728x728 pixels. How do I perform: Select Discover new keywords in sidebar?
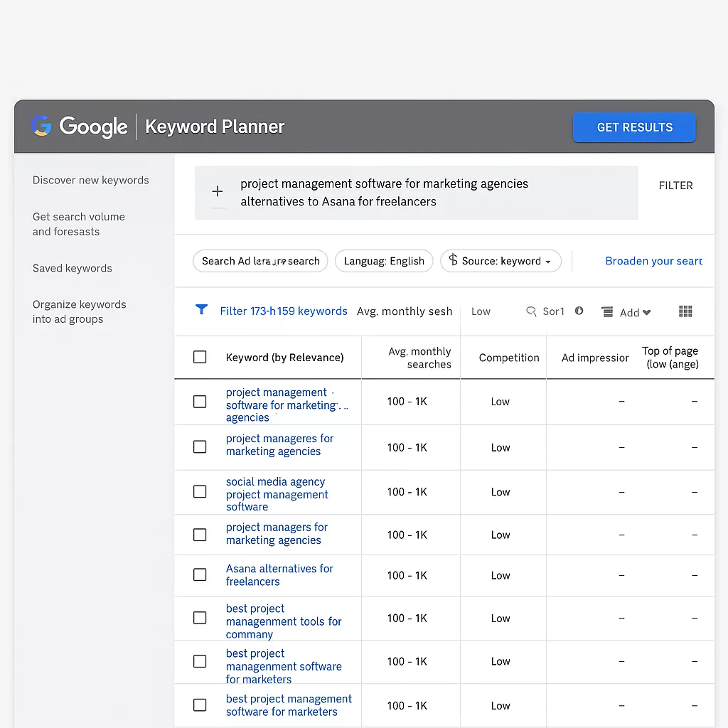90,180
